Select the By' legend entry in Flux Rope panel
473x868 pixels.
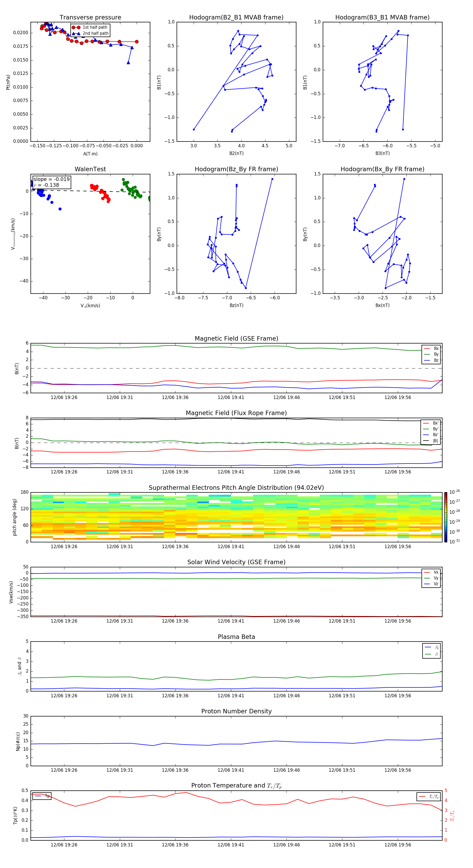tap(431, 429)
